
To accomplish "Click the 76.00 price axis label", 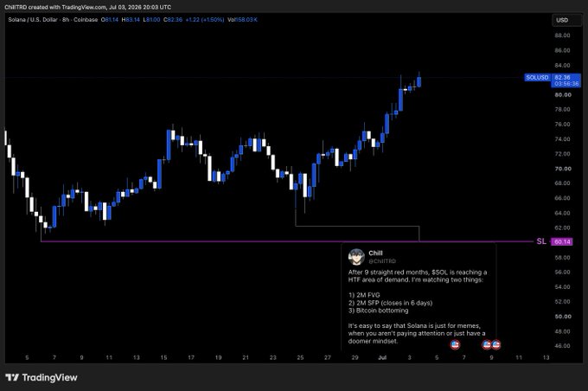I will [563, 125].
